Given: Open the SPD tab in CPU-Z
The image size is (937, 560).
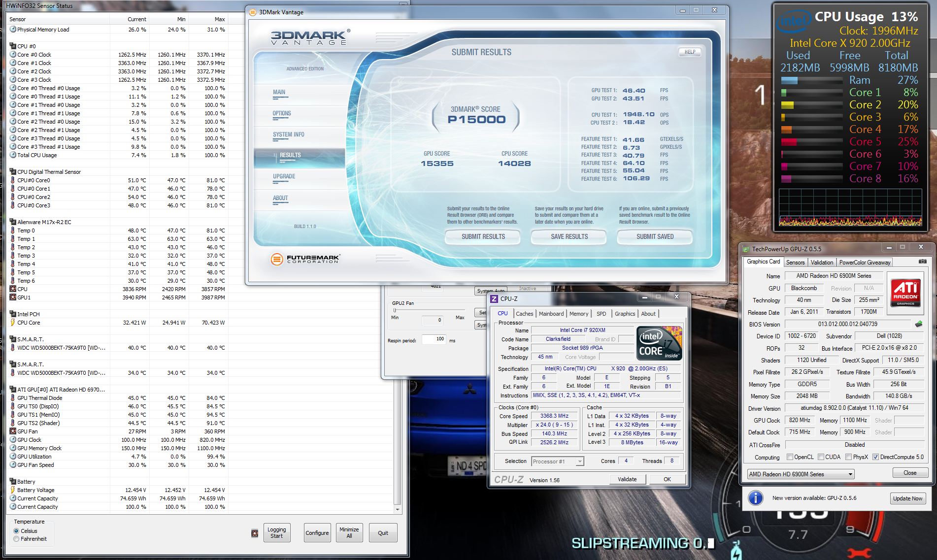Looking at the screenshot, I should [x=602, y=314].
